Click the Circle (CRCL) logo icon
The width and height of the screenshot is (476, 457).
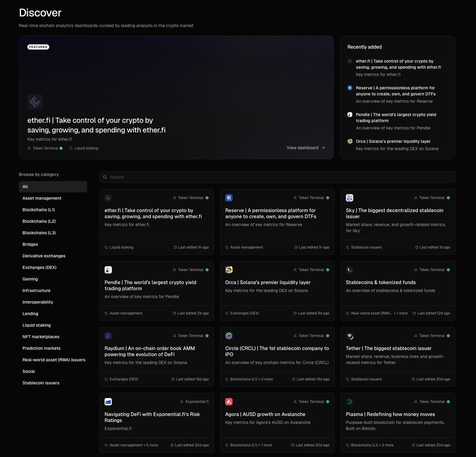coord(229,336)
